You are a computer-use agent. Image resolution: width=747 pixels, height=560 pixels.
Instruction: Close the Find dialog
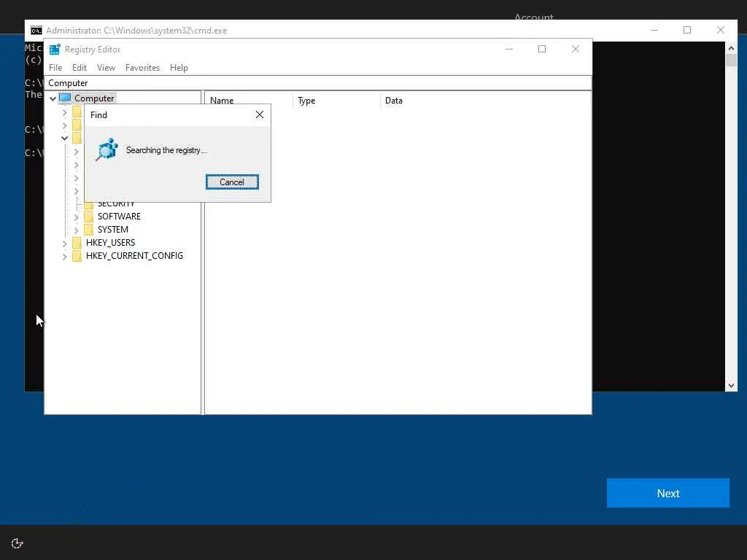point(260,114)
